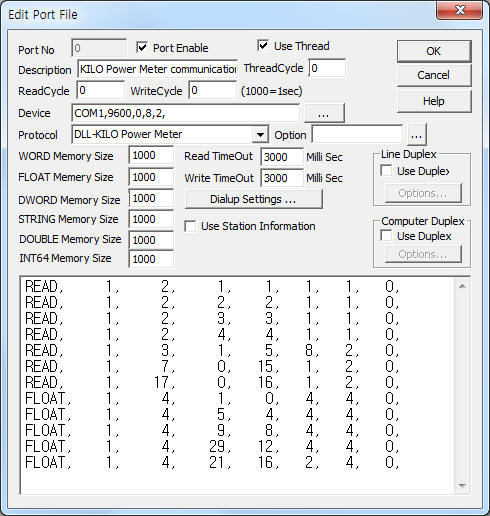Click the Read TimeOut field

[282, 157]
